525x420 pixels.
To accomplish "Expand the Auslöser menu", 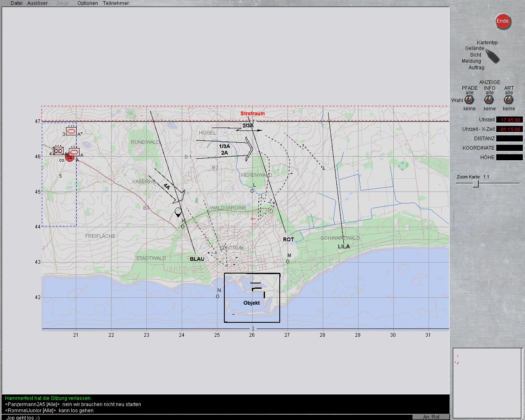I will click(x=37, y=3).
